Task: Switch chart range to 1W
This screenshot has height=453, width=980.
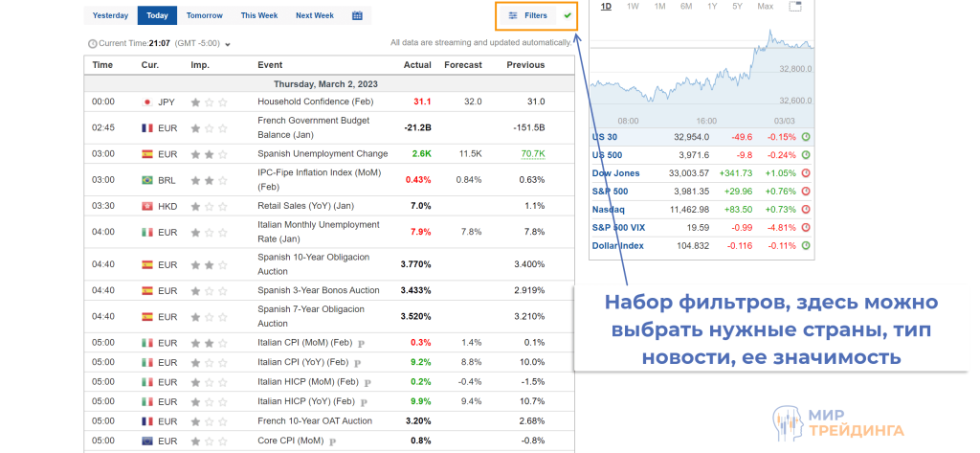Action: click(x=633, y=7)
